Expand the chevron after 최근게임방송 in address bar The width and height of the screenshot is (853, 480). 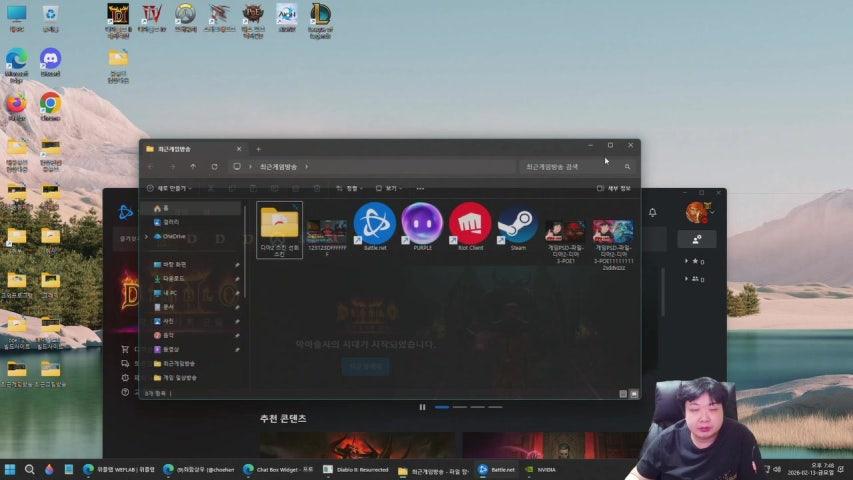coord(307,167)
